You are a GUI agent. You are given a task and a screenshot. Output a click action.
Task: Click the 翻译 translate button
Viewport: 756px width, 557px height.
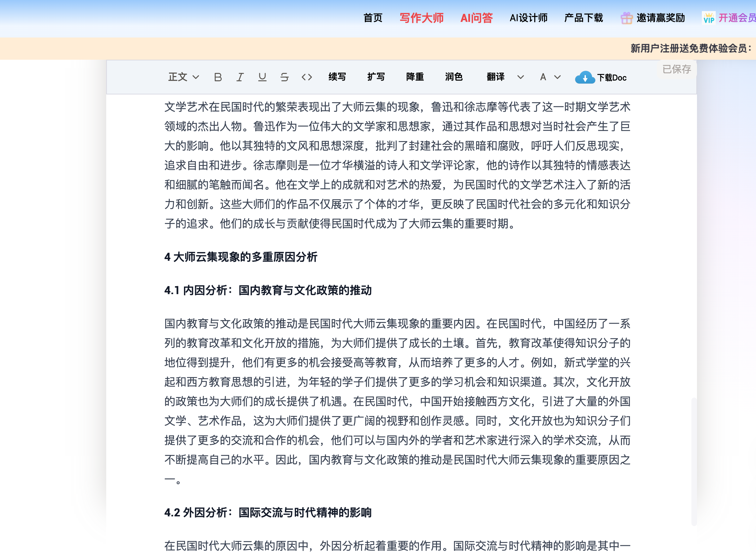[x=495, y=77]
